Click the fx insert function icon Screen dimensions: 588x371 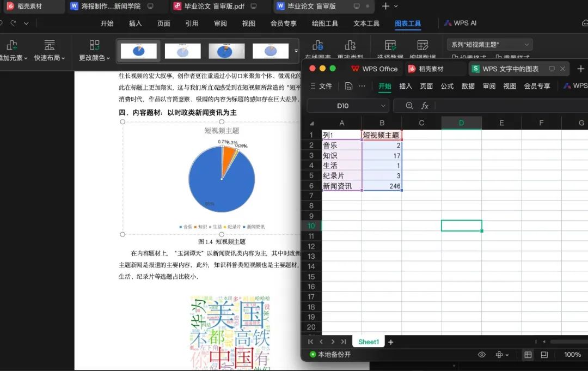[x=425, y=106]
